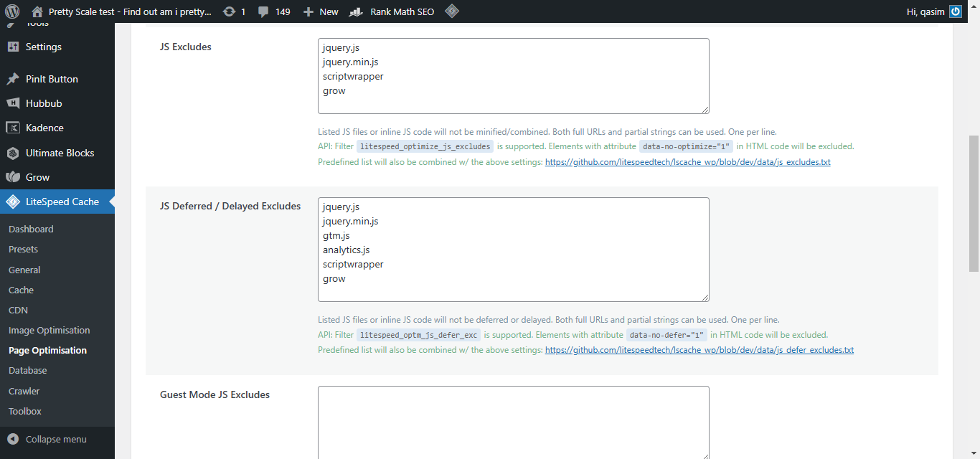980x459 pixels.
Task: Collapse the admin sidebar menu
Action: coord(56,439)
